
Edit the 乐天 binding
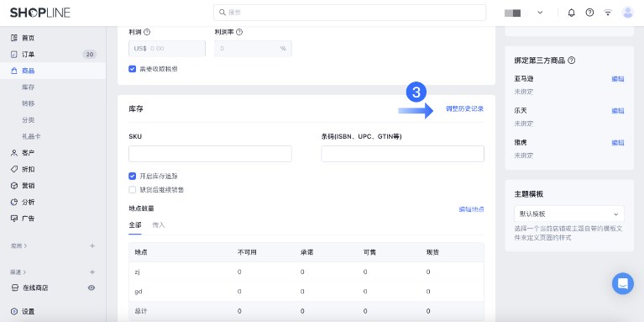click(618, 111)
